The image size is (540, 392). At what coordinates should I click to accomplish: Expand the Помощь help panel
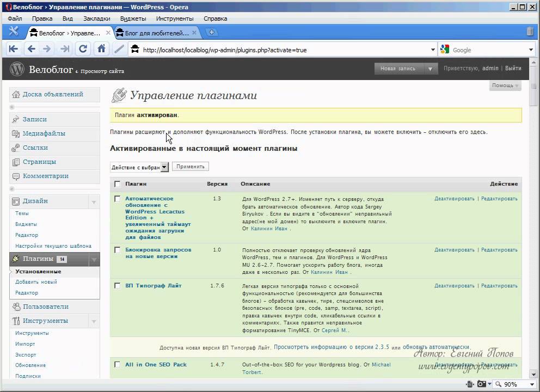click(x=505, y=85)
